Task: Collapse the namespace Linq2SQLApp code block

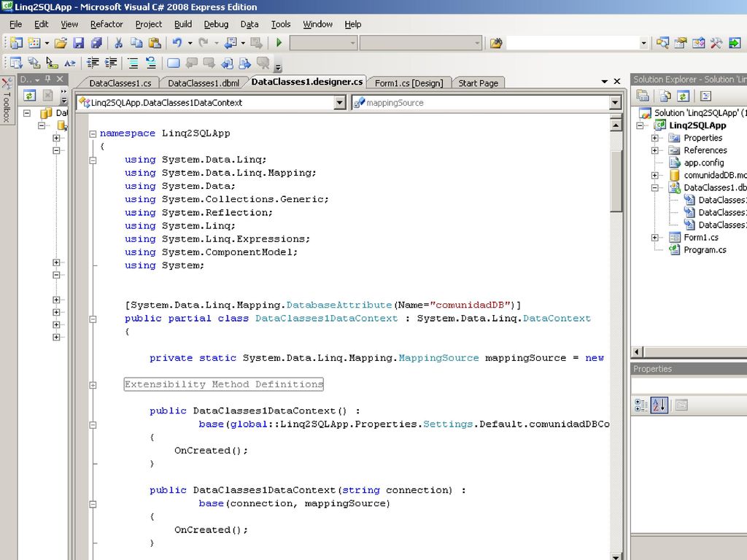Action: (93, 134)
